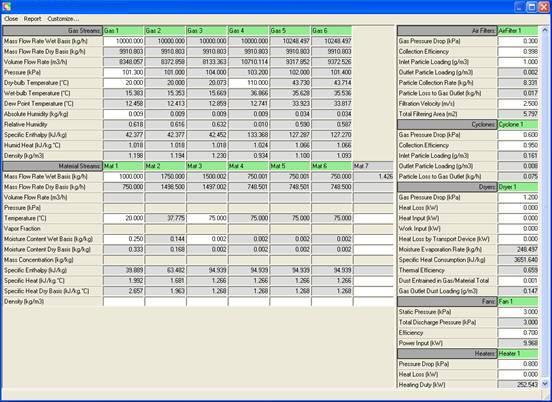552x402 pixels.
Task: Edit Gas 1 absolute humidity 0.009
Action: click(x=124, y=114)
